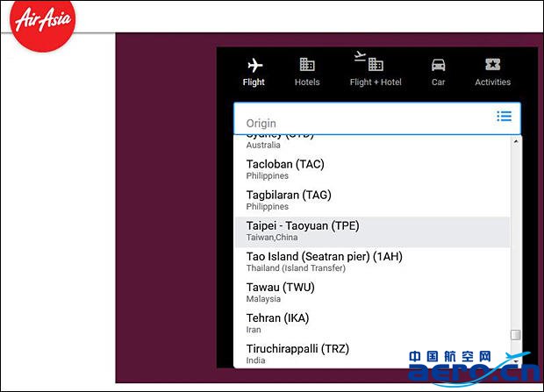Choose Tiruchirappalli (TRZ) from the list
Screen dimensions: 544x392
372,354
